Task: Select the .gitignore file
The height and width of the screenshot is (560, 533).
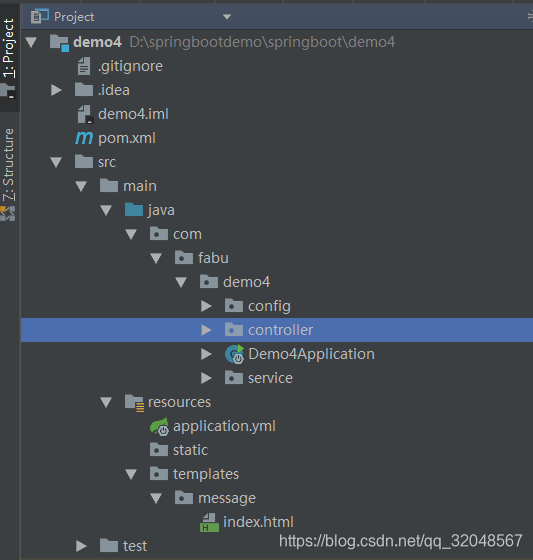Action: (x=130, y=66)
